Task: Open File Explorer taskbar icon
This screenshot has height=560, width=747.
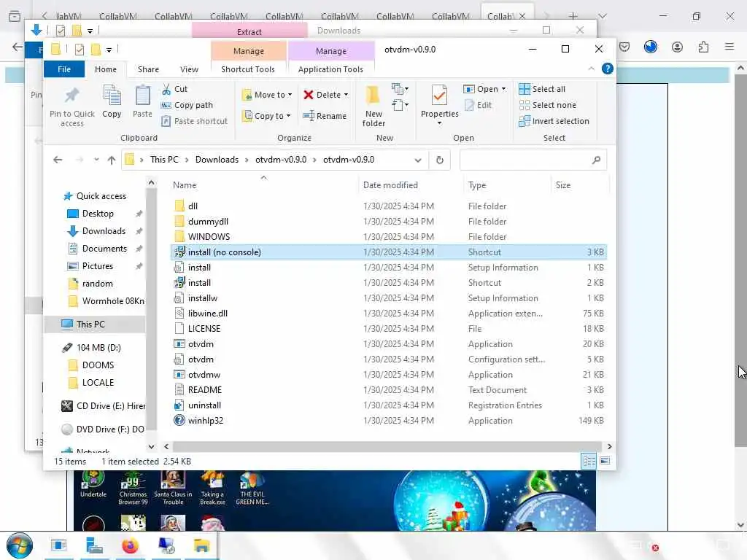Action: click(201, 545)
